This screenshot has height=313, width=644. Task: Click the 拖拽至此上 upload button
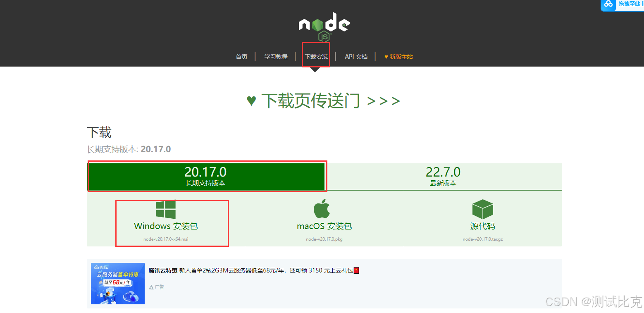622,5
